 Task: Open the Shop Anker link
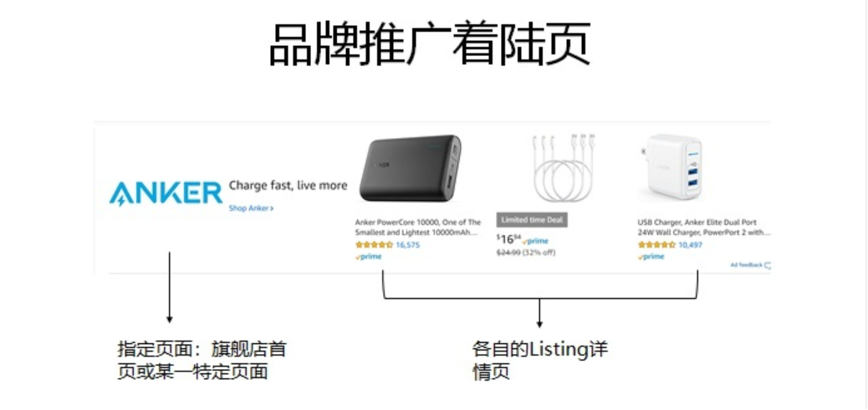click(x=251, y=208)
